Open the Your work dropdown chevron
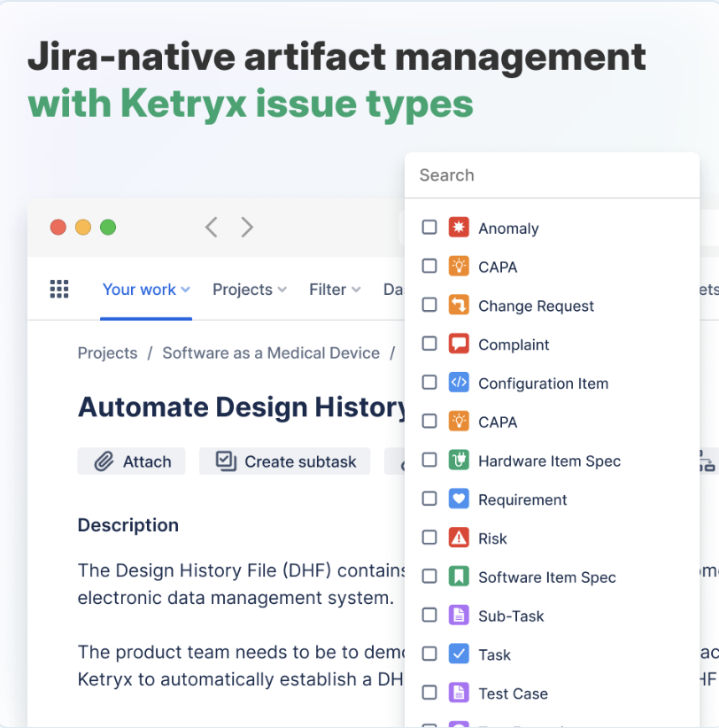Viewport: 719px width, 728px height. point(188,289)
